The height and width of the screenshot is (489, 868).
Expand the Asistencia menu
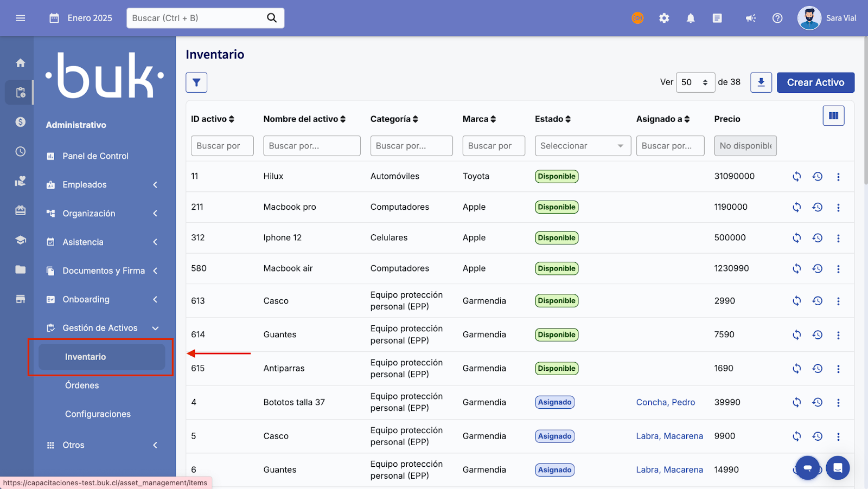click(103, 242)
